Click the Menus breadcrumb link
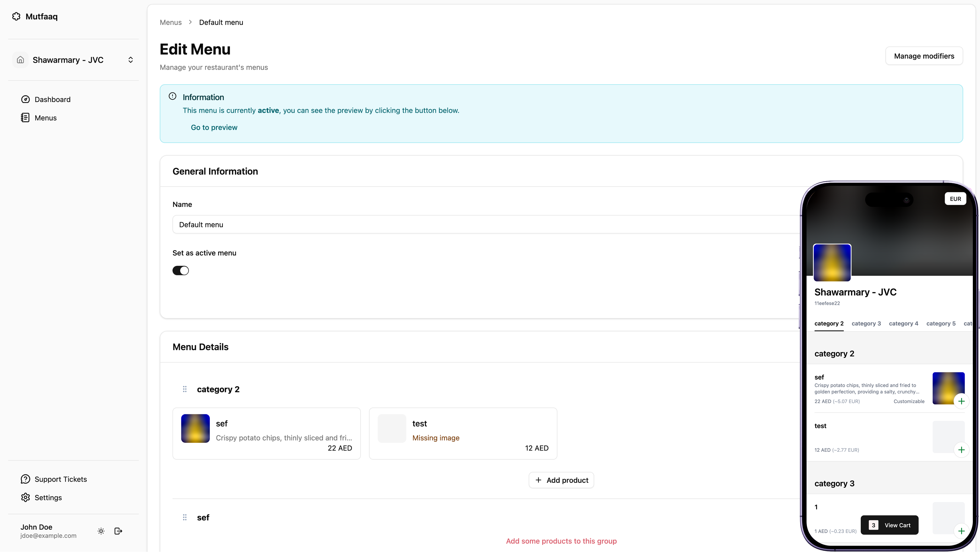Screen dimensions: 980x552 point(170,23)
